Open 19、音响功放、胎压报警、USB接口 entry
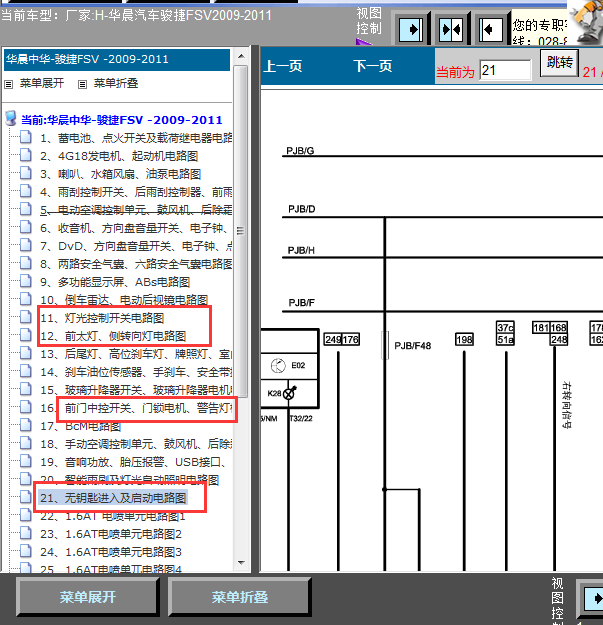The image size is (603, 625). coord(136,462)
